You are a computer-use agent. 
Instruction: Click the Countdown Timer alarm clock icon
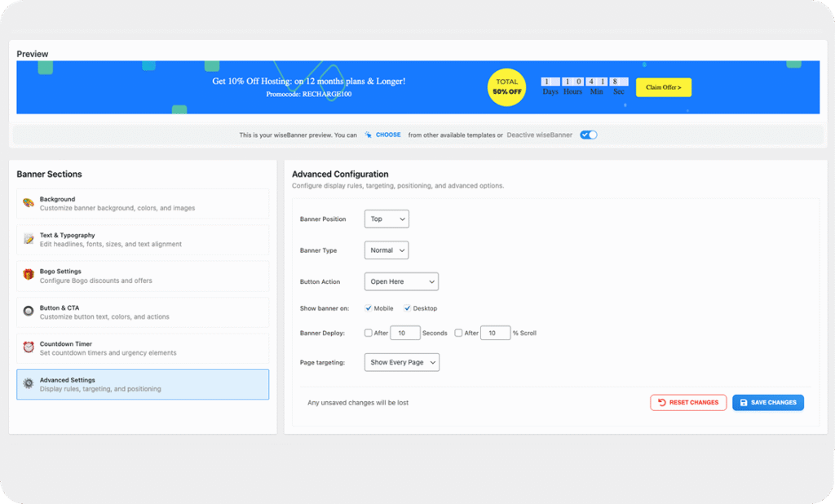(x=29, y=347)
